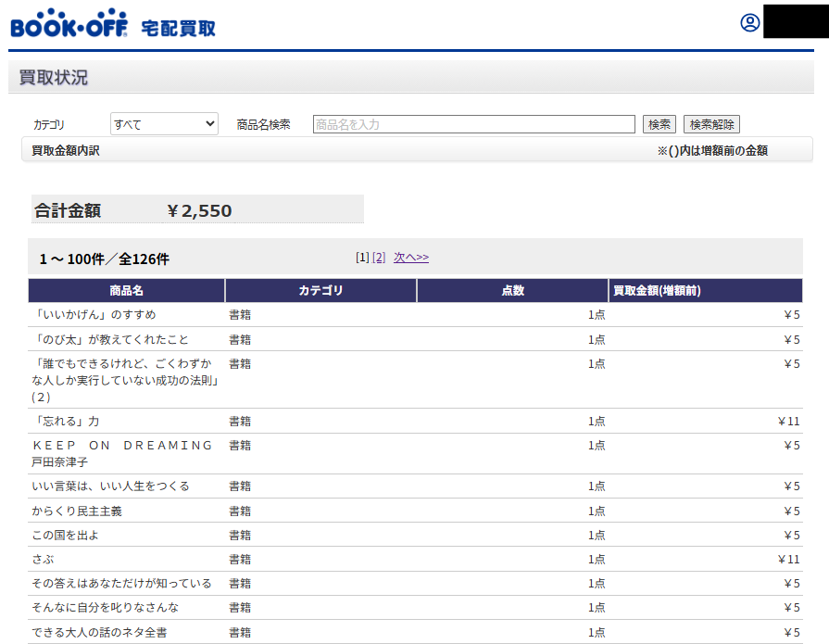Click the 買取金額(増額前) column header
This screenshot has width=829, height=644.
coord(657,291)
